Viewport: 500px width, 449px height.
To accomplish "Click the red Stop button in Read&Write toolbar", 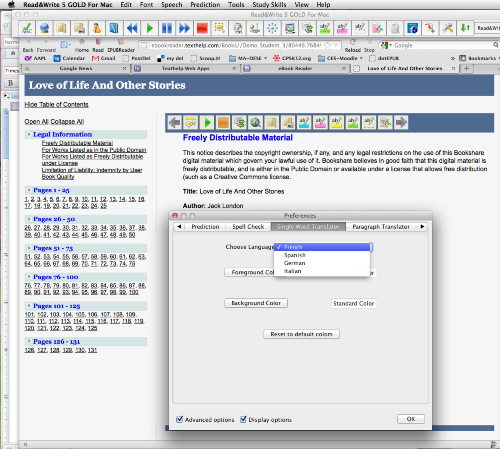I will pyautogui.click(x=202, y=28).
